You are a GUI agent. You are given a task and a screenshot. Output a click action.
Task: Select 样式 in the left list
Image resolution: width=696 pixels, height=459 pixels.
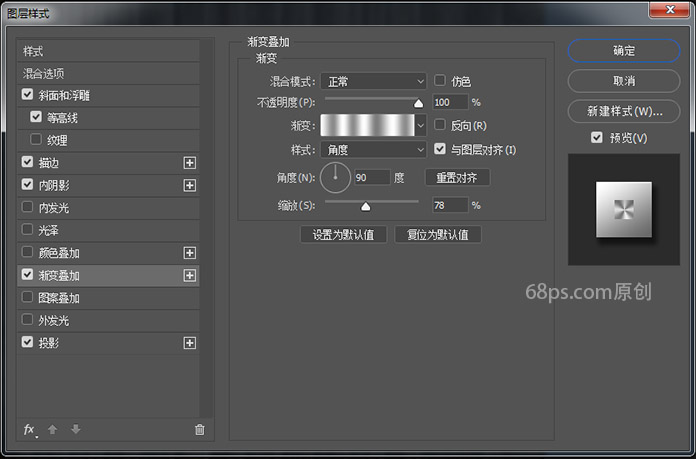coord(108,51)
